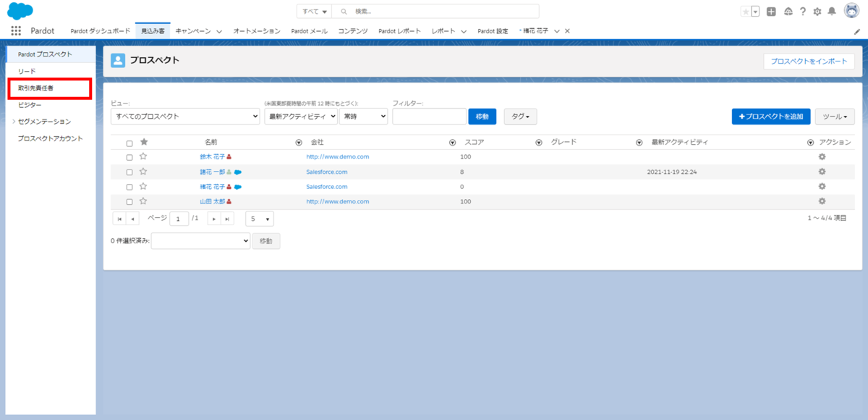Open the action gear for 鈴木 花子 row
This screenshot has height=420, width=868.
pos(822,156)
